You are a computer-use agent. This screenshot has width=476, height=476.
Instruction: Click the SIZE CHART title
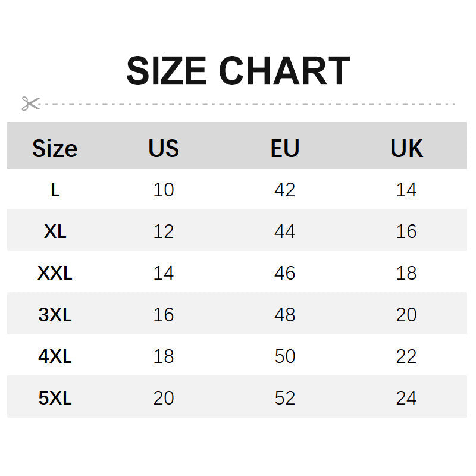click(x=238, y=71)
